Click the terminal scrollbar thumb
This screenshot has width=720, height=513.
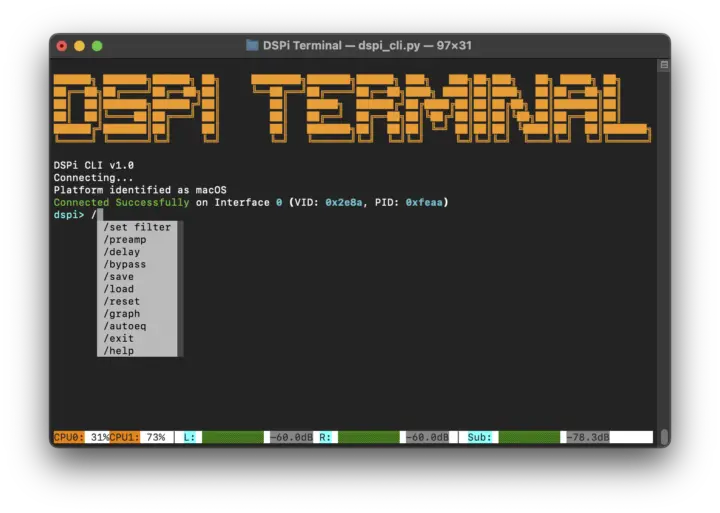tap(664, 436)
